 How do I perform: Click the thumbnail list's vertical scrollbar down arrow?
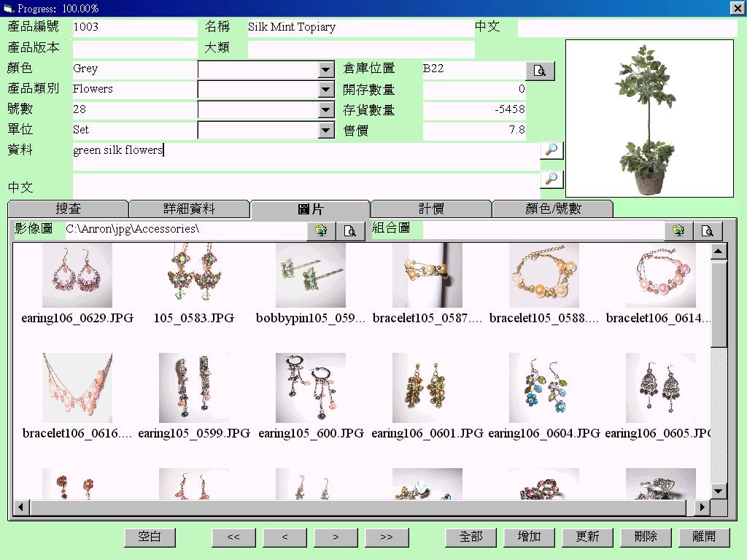[719, 491]
